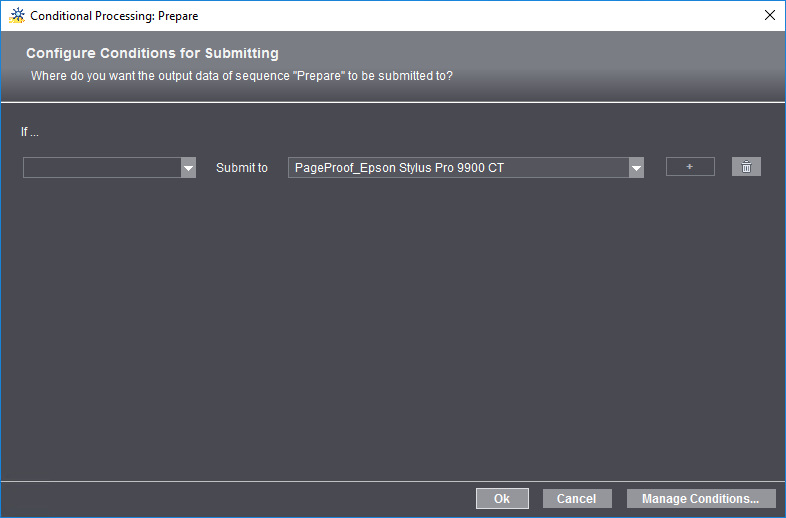Open Manage Conditions...
786x518 pixels.
(x=701, y=498)
